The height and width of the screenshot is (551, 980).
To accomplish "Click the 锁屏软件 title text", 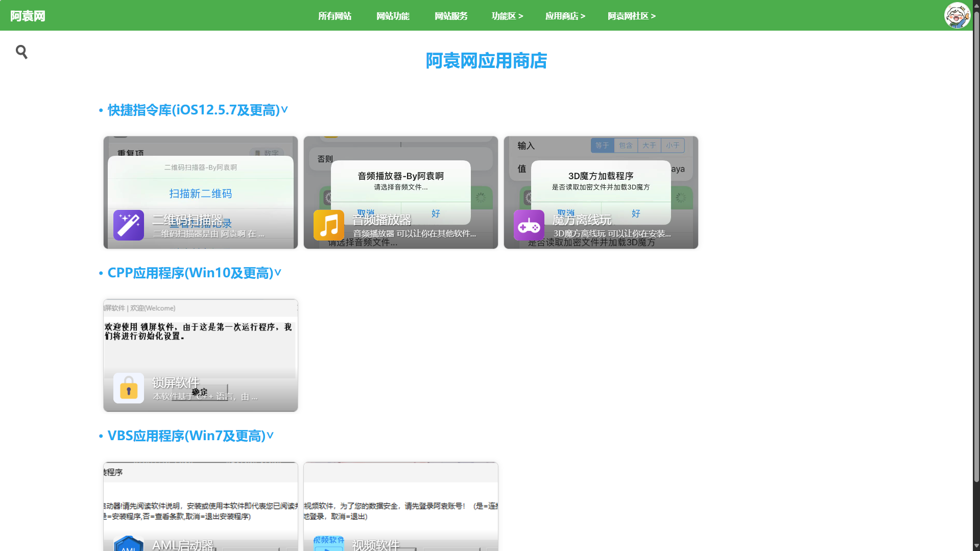I will 176,383.
